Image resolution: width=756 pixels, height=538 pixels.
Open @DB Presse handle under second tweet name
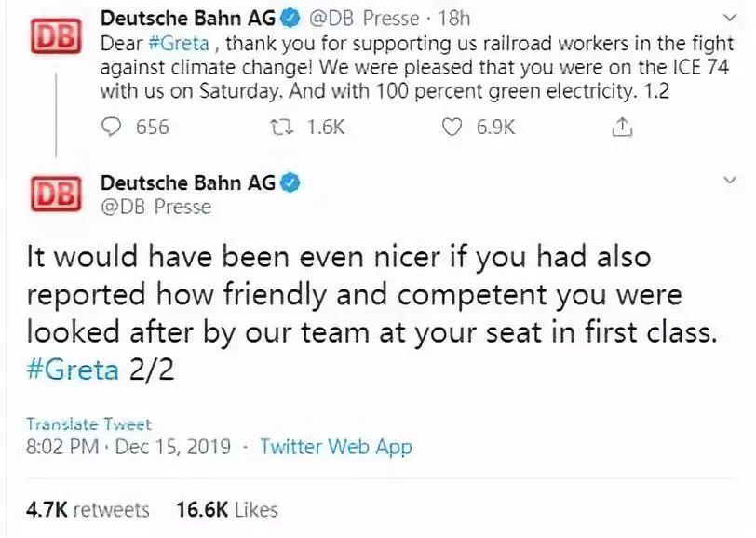[x=155, y=207]
